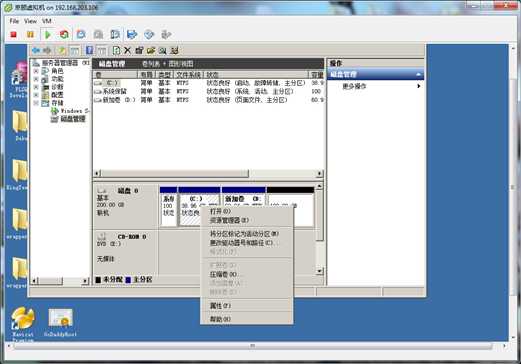The height and width of the screenshot is (364, 521).
Task: Click the Refresh icon in MMC toolbar
Action: coord(116,51)
